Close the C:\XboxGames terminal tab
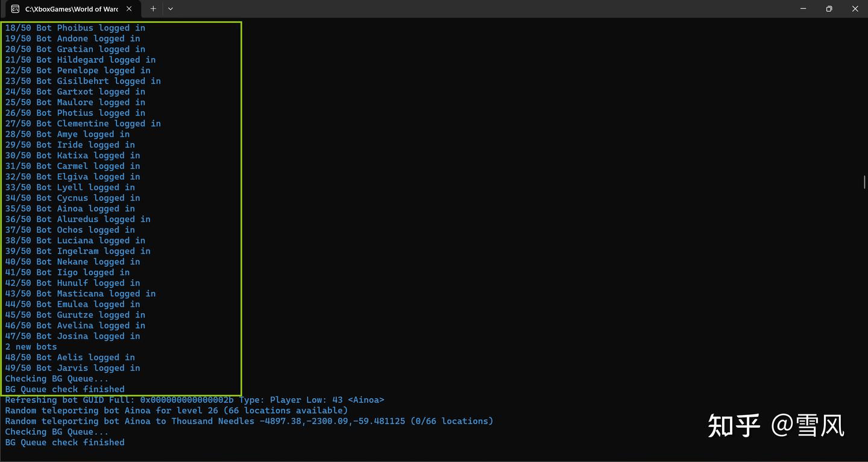Viewport: 868px width, 462px height. tap(128, 9)
